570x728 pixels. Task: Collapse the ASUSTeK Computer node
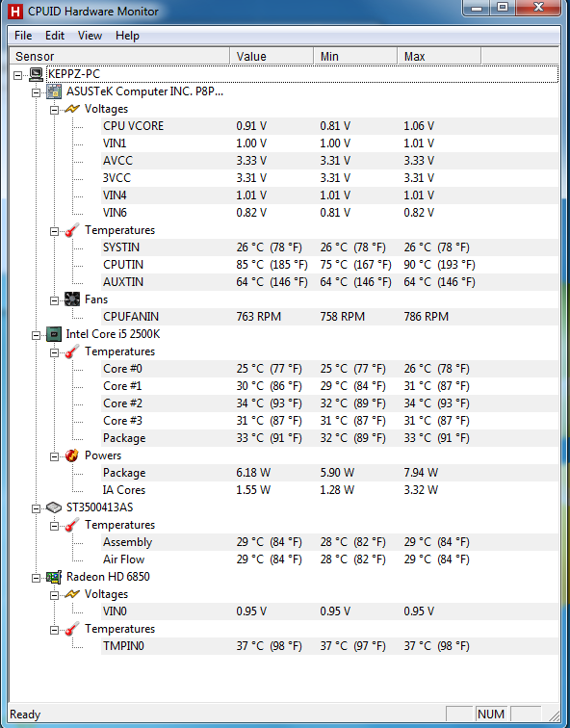click(x=37, y=92)
